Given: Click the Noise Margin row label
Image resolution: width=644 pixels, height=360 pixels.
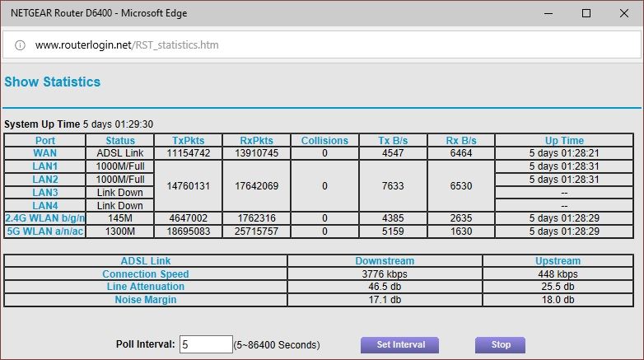Looking at the screenshot, I should pyautogui.click(x=146, y=300).
